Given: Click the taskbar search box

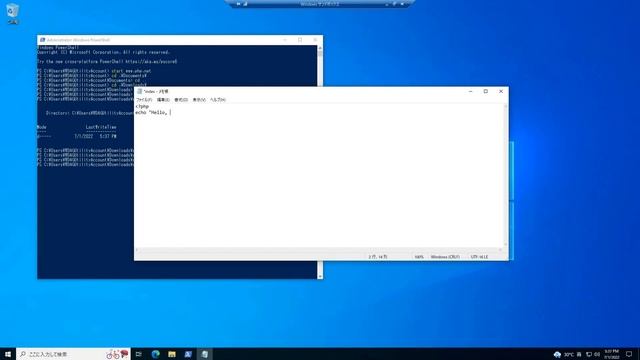Looking at the screenshot, I should pos(73,354).
